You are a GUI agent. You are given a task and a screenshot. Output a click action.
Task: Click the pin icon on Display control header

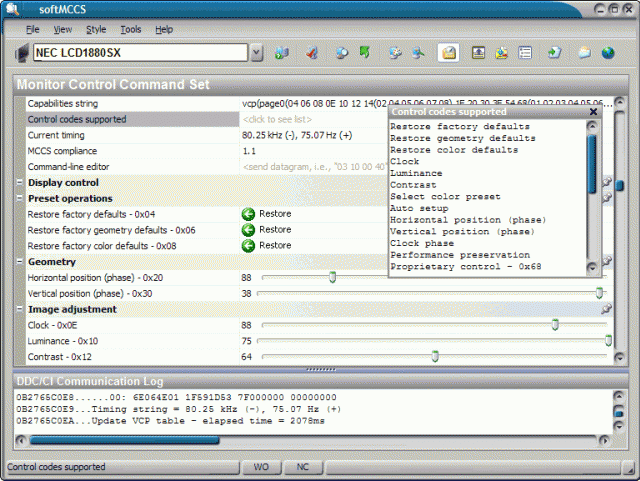pos(607,182)
